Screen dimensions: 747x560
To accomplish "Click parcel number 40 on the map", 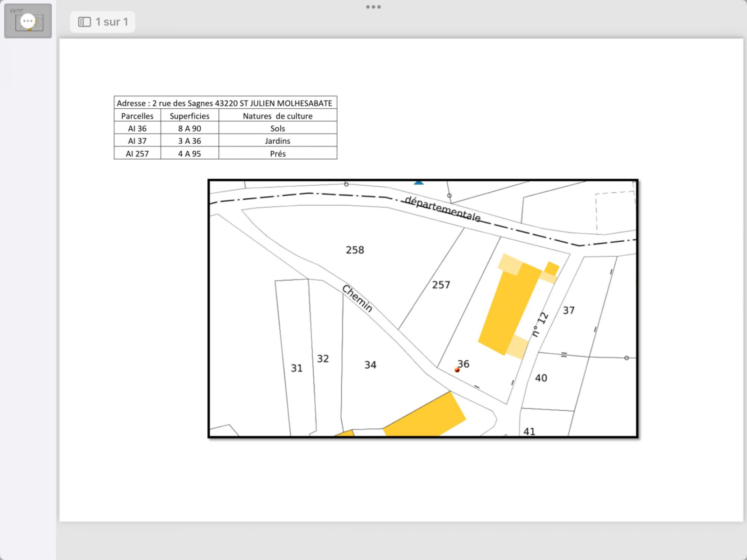I will [x=541, y=378].
